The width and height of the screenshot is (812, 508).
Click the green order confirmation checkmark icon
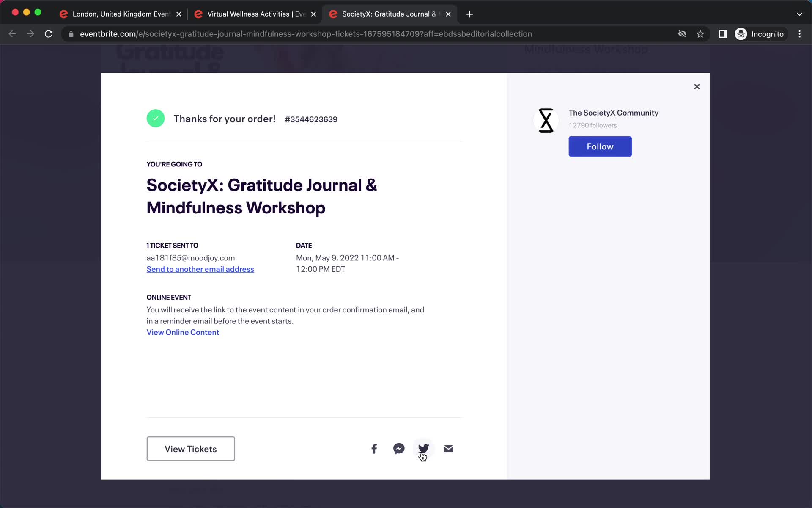[x=156, y=118]
